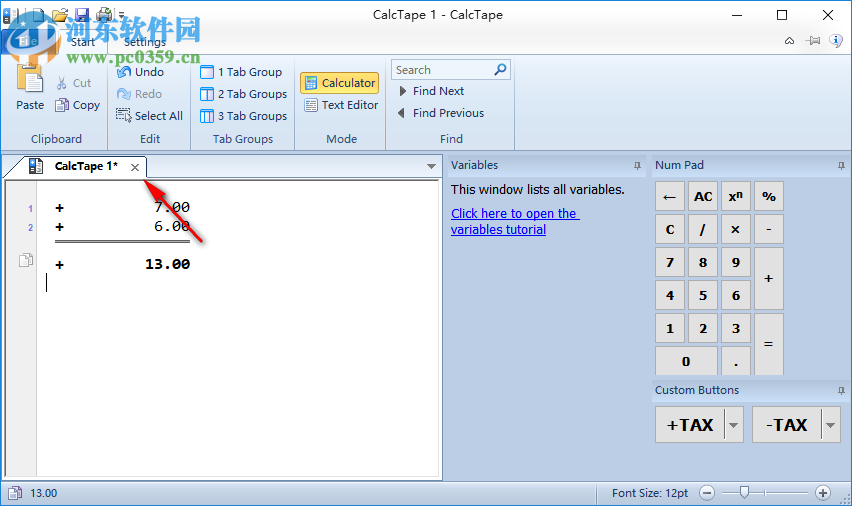Click the percent key
852x506 pixels.
click(769, 196)
